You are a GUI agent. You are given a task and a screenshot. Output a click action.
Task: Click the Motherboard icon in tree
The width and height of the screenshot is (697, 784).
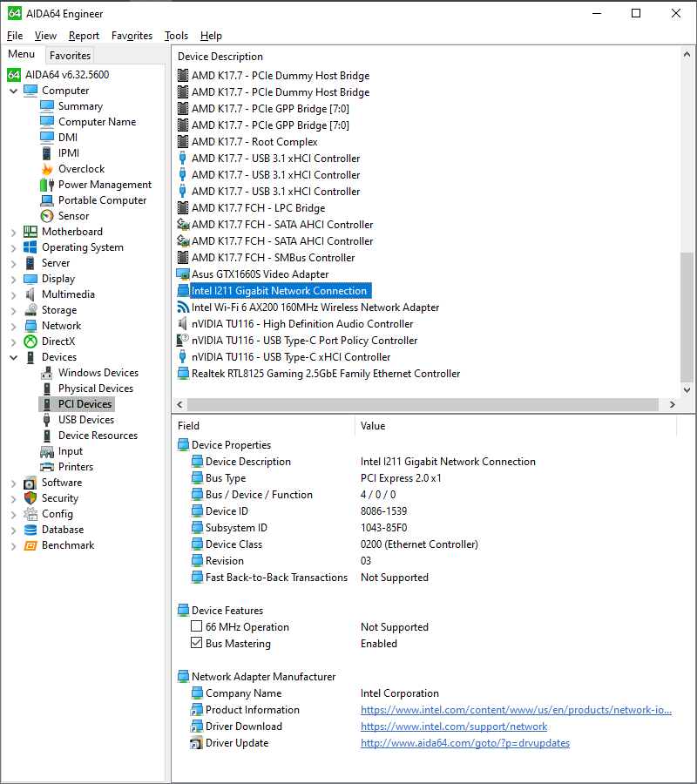[30, 232]
